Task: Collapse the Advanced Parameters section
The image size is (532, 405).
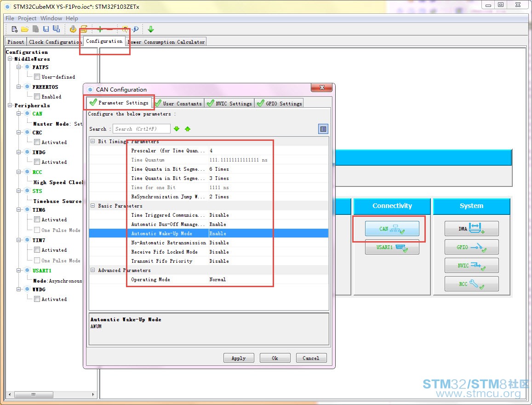Action: [x=92, y=270]
